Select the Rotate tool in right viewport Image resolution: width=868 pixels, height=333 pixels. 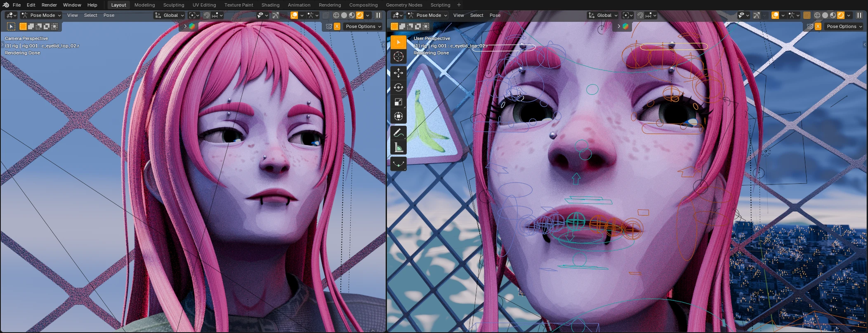click(x=398, y=87)
